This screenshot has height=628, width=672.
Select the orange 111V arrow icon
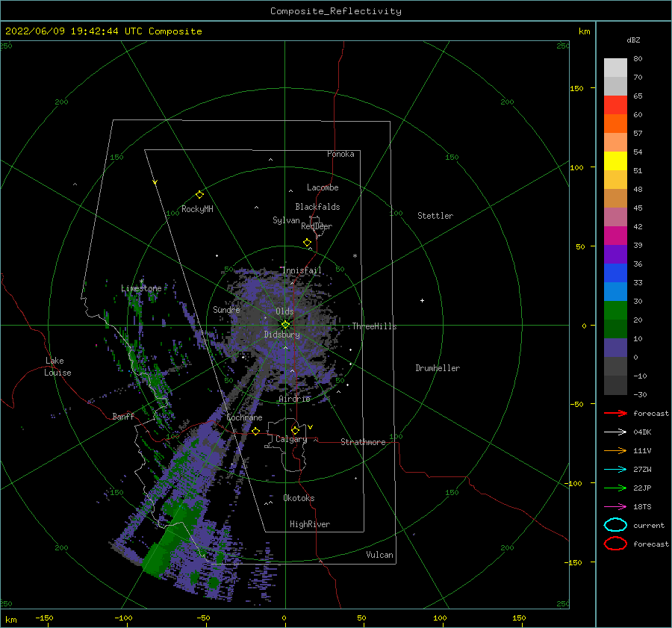pyautogui.click(x=615, y=450)
